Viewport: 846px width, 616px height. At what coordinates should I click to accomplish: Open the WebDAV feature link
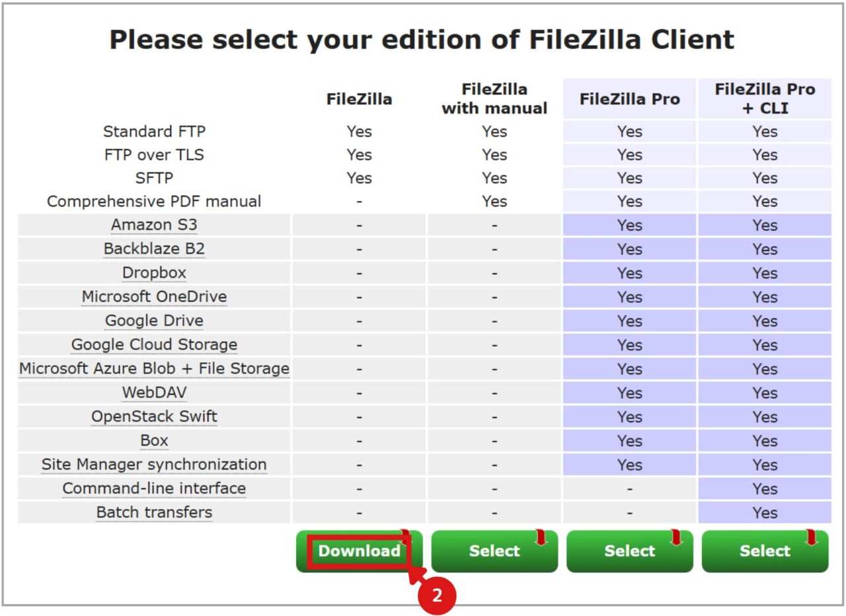coord(154,393)
